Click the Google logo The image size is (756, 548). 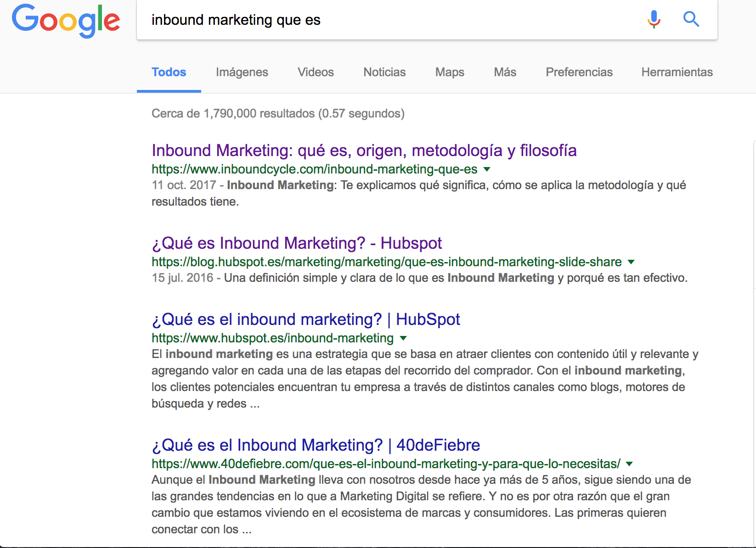(66, 21)
